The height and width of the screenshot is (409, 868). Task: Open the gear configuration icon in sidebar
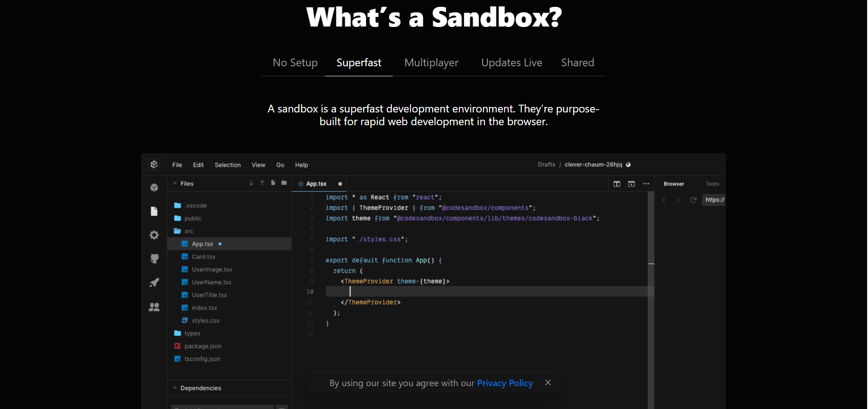(x=154, y=235)
